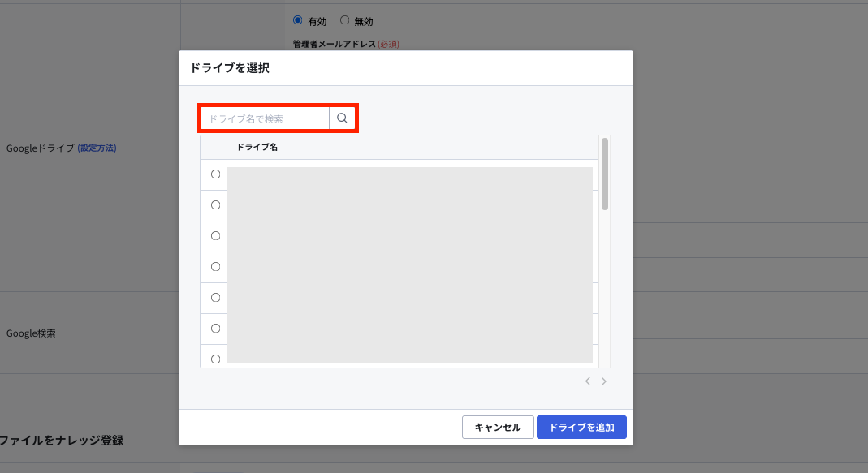This screenshot has height=473, width=868.
Task: Click the ドライブ名 column header
Action: click(257, 147)
